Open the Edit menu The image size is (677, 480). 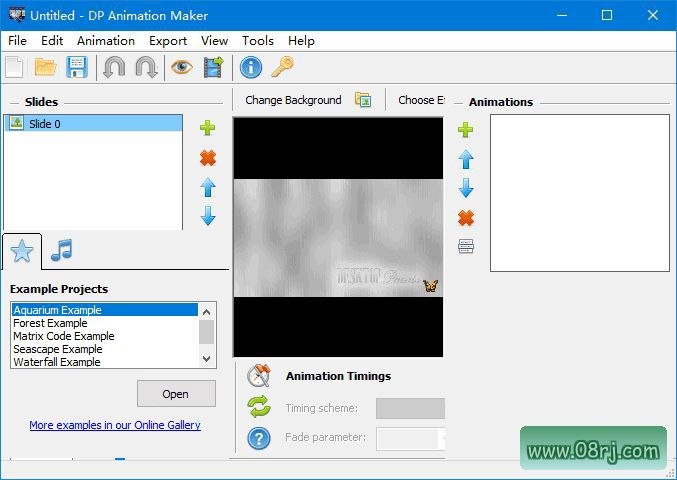[52, 41]
